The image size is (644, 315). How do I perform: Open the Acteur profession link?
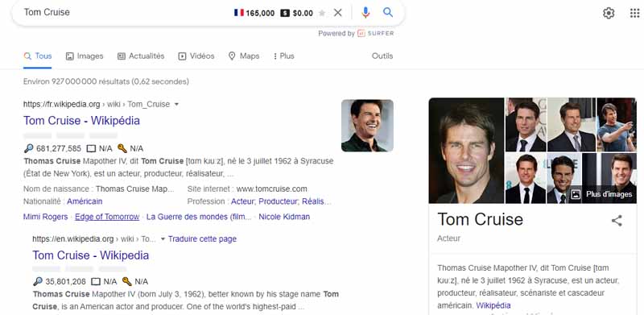[x=244, y=201]
